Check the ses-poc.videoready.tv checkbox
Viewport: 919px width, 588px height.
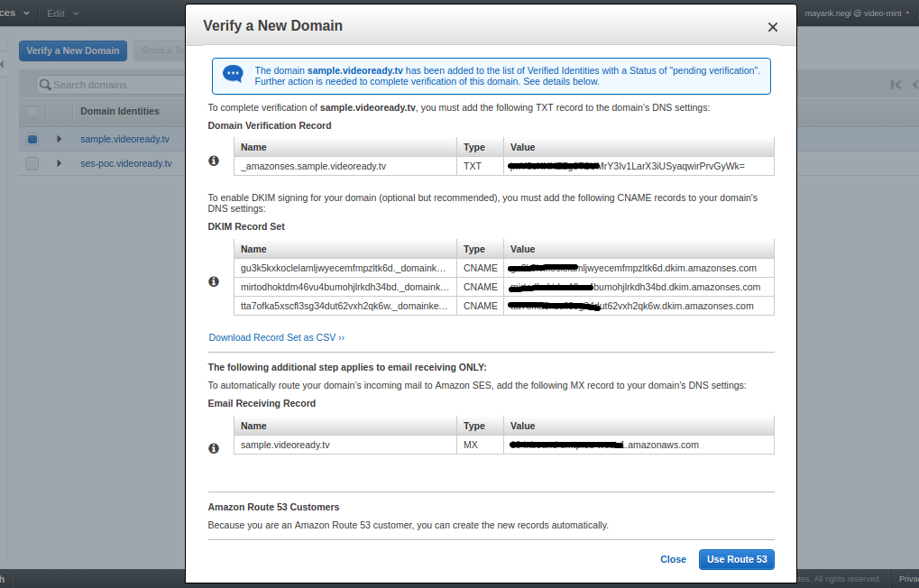coord(32,163)
